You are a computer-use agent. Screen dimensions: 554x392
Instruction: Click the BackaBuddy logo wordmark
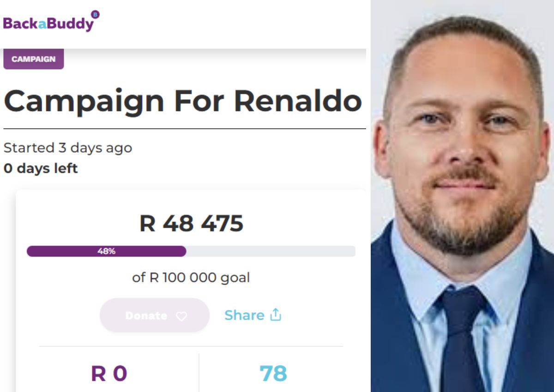48,23
